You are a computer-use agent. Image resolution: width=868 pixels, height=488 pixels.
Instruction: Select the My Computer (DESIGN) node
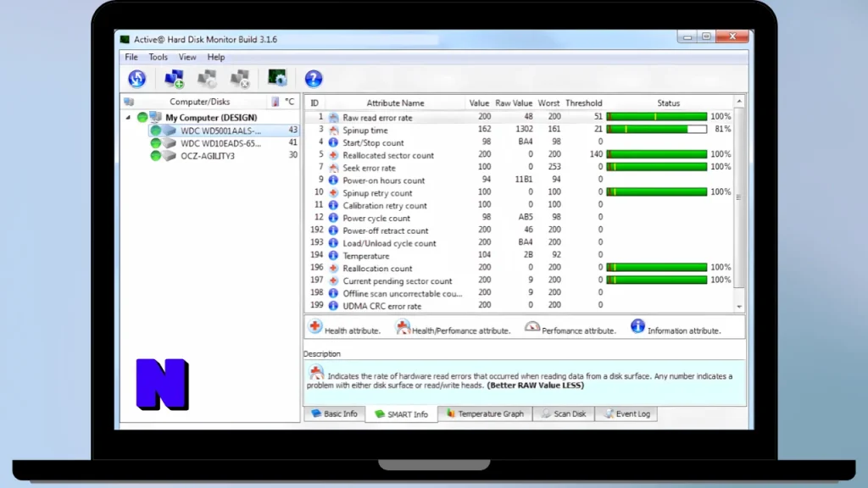[211, 117]
